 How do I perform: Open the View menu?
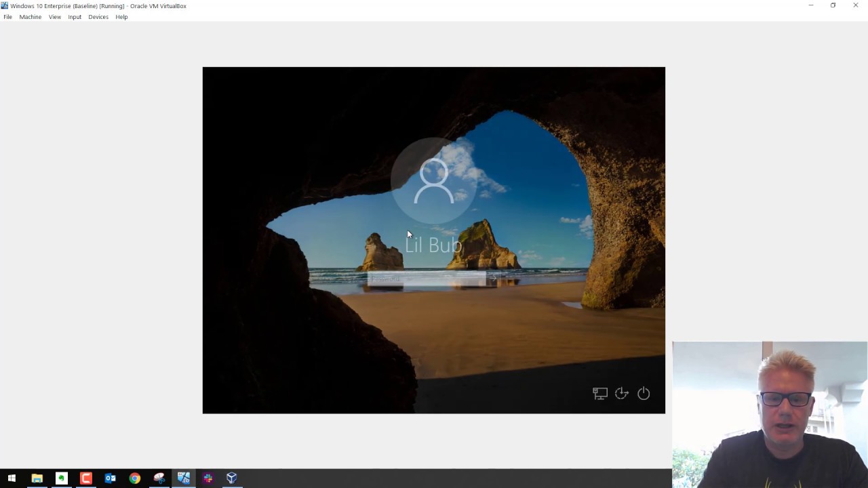point(55,17)
